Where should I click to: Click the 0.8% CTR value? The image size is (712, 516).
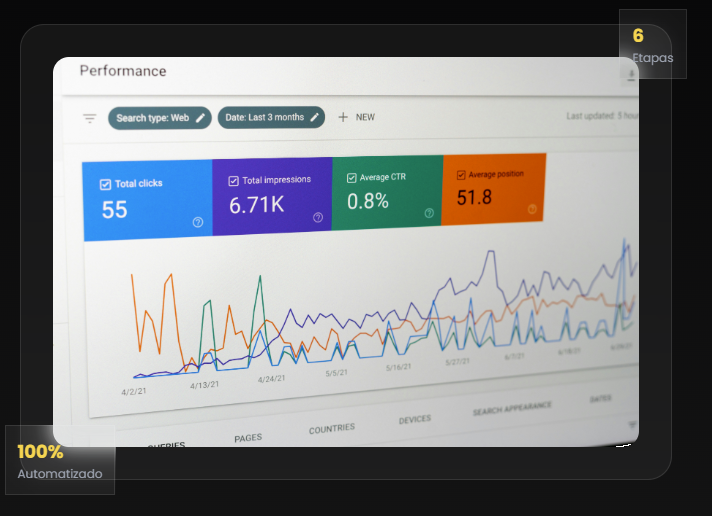[x=368, y=201]
